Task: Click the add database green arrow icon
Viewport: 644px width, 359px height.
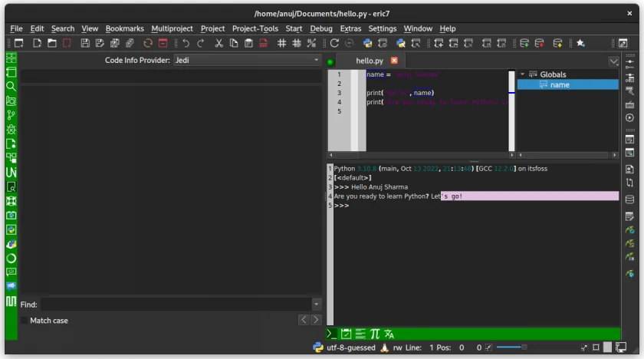Action: click(x=524, y=43)
